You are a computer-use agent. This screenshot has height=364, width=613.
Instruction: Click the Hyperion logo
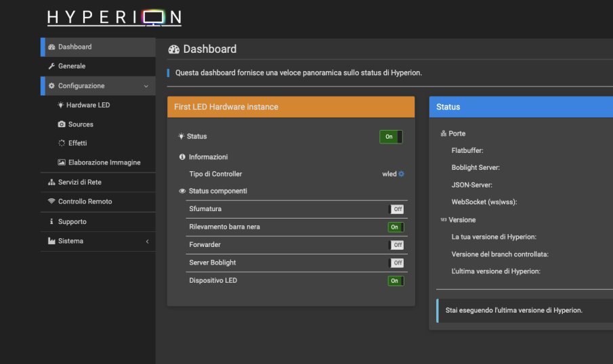(114, 18)
